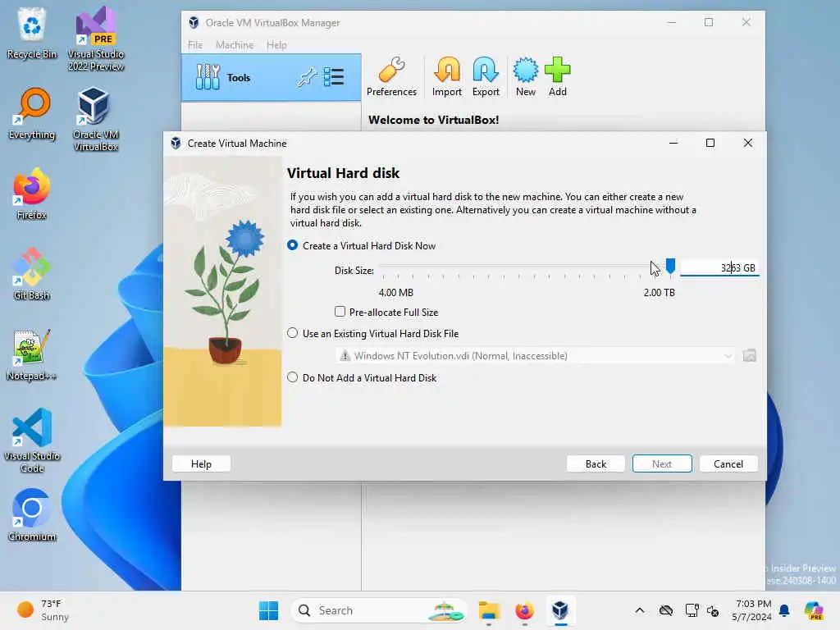The height and width of the screenshot is (630, 840).
Task: Click the Disk Size value input field
Action: click(719, 268)
